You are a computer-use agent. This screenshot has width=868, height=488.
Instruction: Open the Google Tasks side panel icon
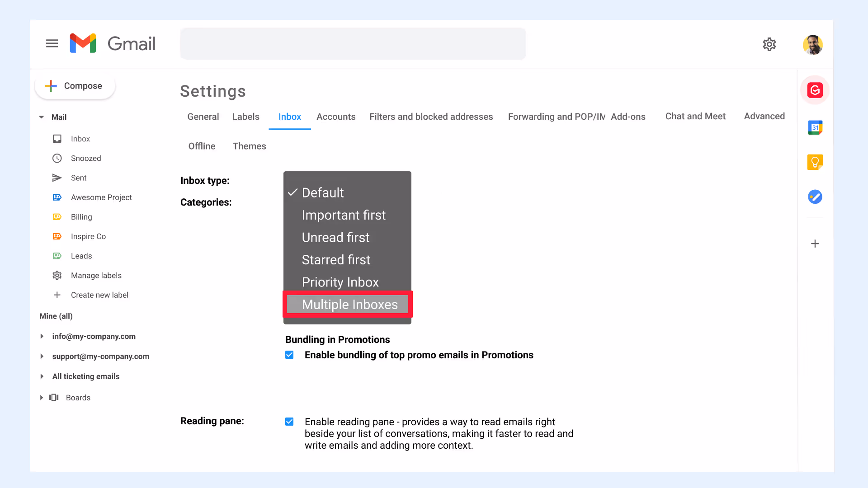[x=815, y=197]
